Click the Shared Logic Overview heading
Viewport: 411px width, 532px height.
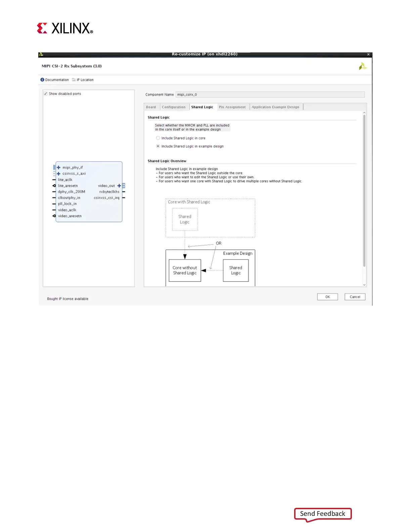(x=167, y=161)
